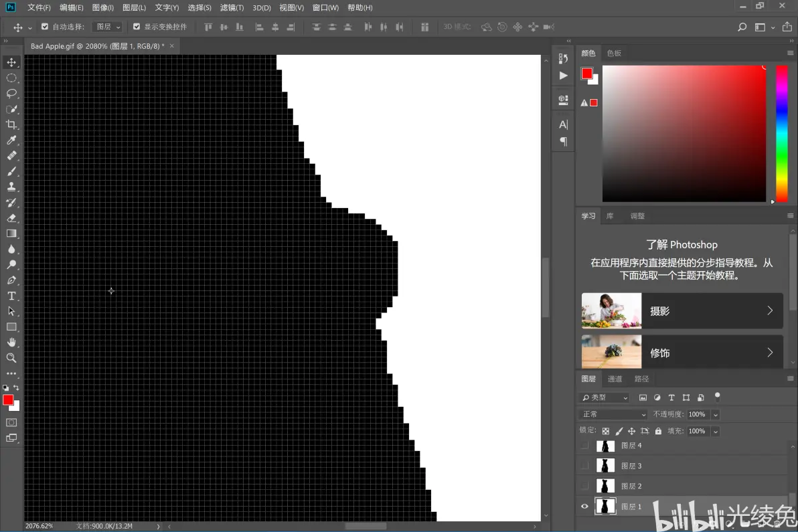The image size is (798, 532).
Task: Open the 图层 auto-select dropdown
Action: click(x=107, y=27)
